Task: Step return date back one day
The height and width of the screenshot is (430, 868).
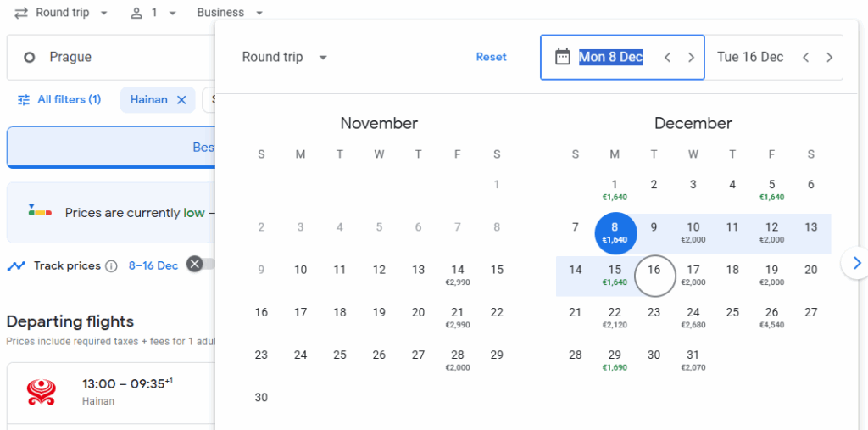Action: 805,58
